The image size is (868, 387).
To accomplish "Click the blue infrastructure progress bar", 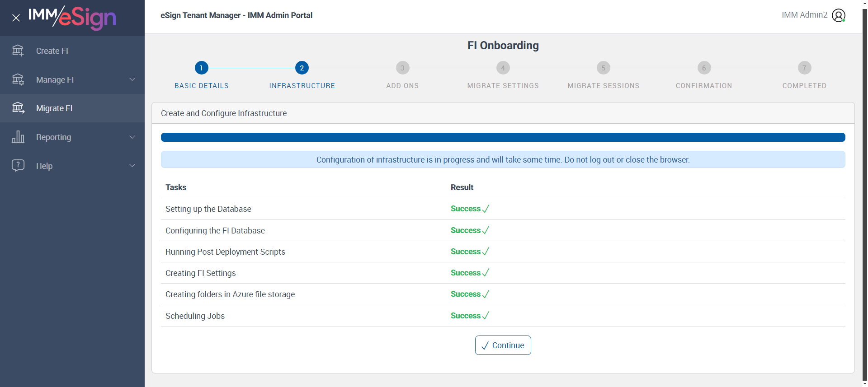I will (x=503, y=137).
